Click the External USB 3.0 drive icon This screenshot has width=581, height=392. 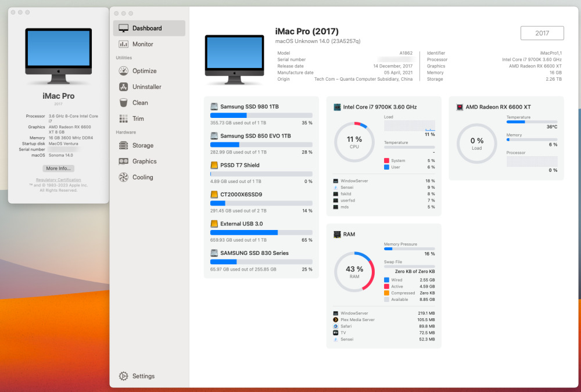214,224
